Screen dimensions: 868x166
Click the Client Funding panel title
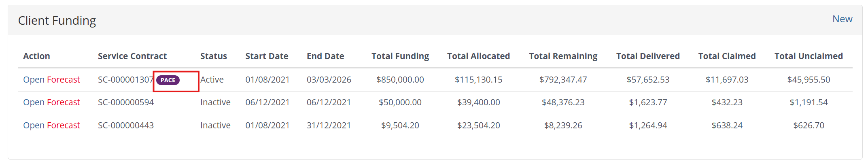pos(57,21)
